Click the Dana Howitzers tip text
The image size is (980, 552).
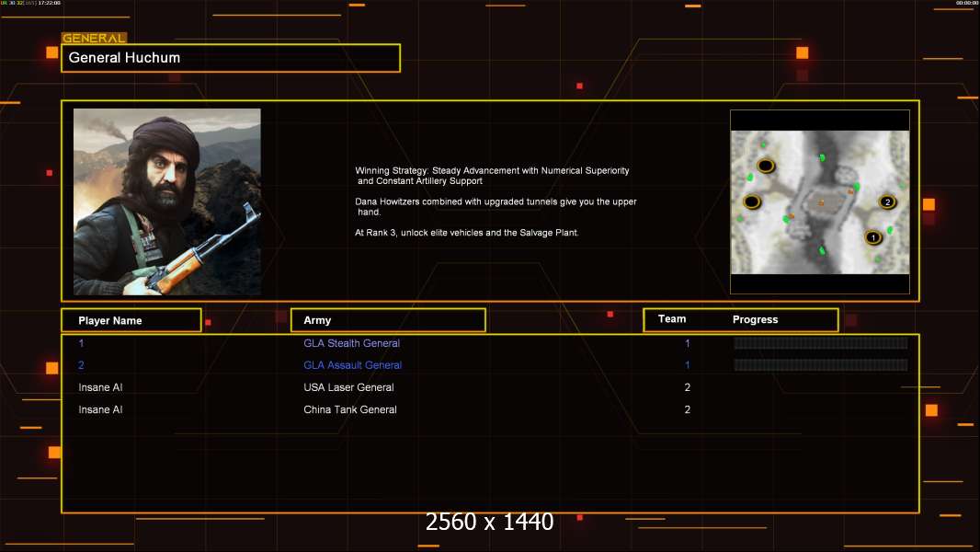point(496,207)
